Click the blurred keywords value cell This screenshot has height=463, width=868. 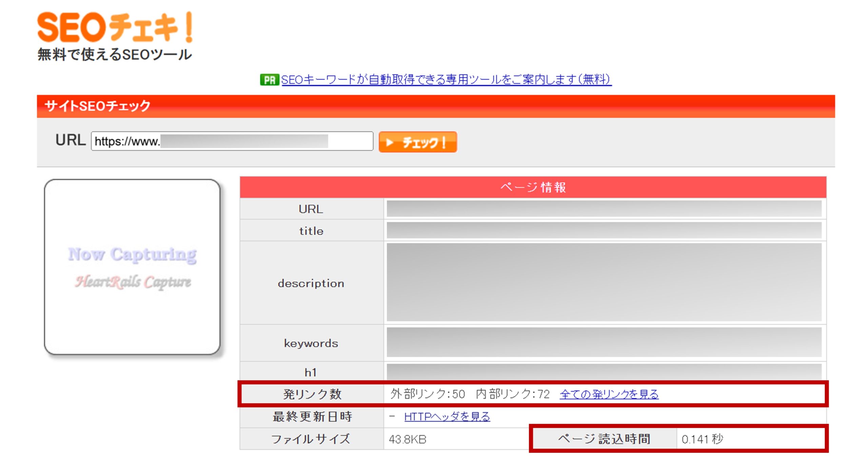604,342
